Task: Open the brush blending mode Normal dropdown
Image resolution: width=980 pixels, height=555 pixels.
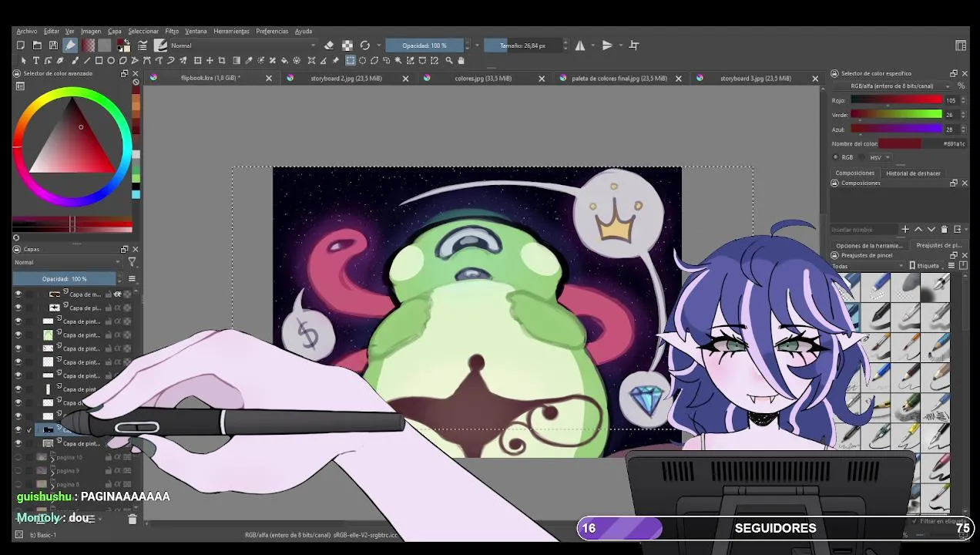Action: 243,45
